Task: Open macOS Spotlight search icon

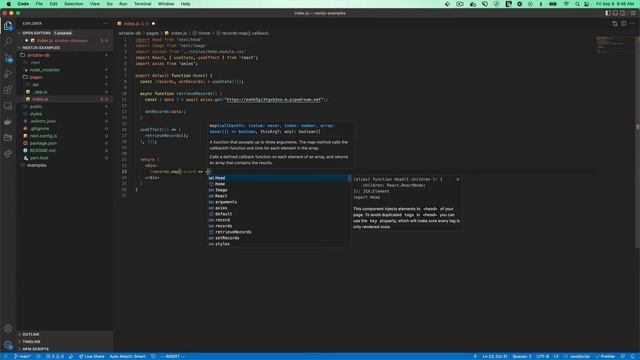Action: tap(577, 4)
